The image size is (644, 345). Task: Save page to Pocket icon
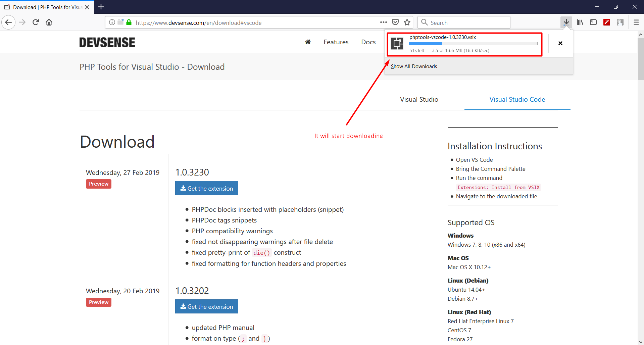pos(395,22)
